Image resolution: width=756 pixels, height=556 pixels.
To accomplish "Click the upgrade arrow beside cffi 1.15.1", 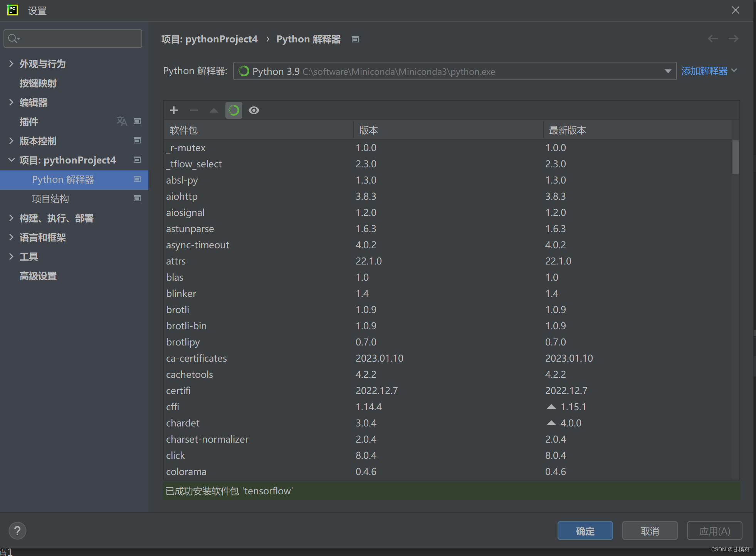I will coord(551,407).
